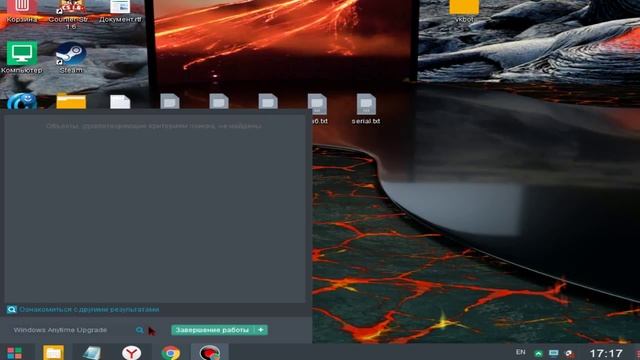Viewport: 640px width, 360px height.
Task: Click the search magnifier icon in Start menu
Action: [x=140, y=330]
